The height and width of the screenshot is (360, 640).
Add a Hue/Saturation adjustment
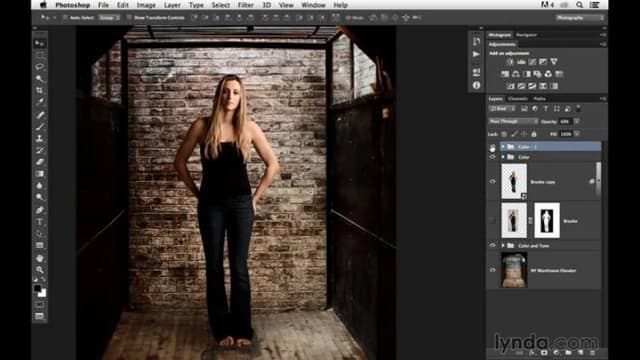click(505, 74)
